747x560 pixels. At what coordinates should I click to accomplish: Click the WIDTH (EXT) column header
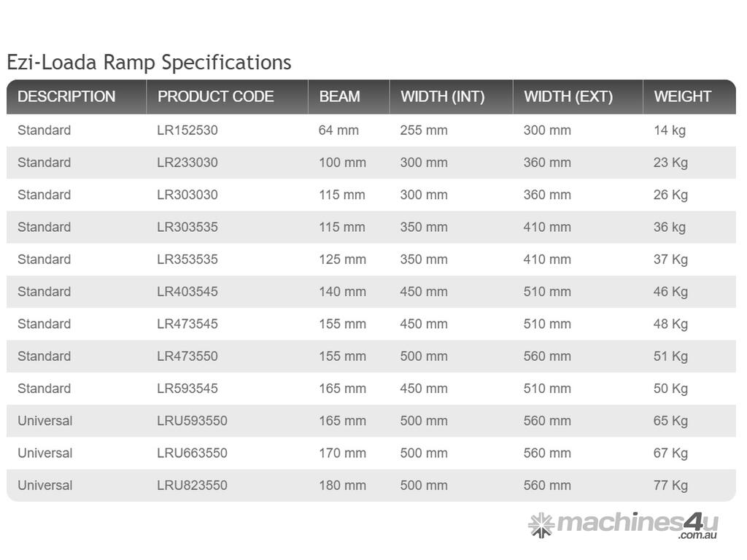tap(568, 97)
